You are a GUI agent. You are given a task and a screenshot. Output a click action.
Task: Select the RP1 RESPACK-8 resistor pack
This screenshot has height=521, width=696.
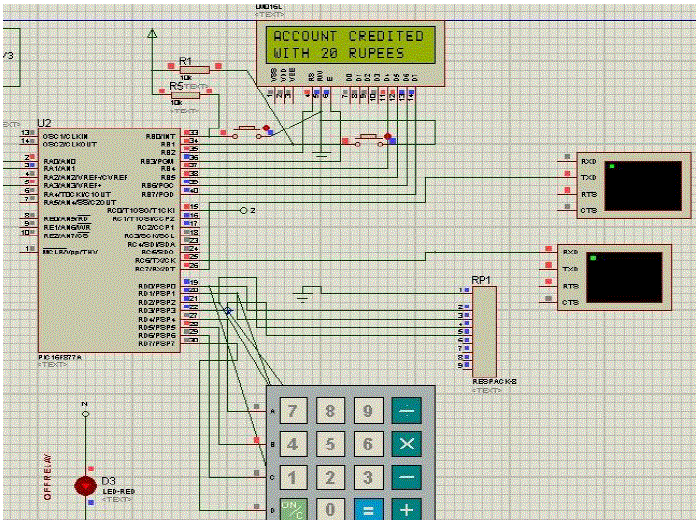pyautogui.click(x=483, y=330)
